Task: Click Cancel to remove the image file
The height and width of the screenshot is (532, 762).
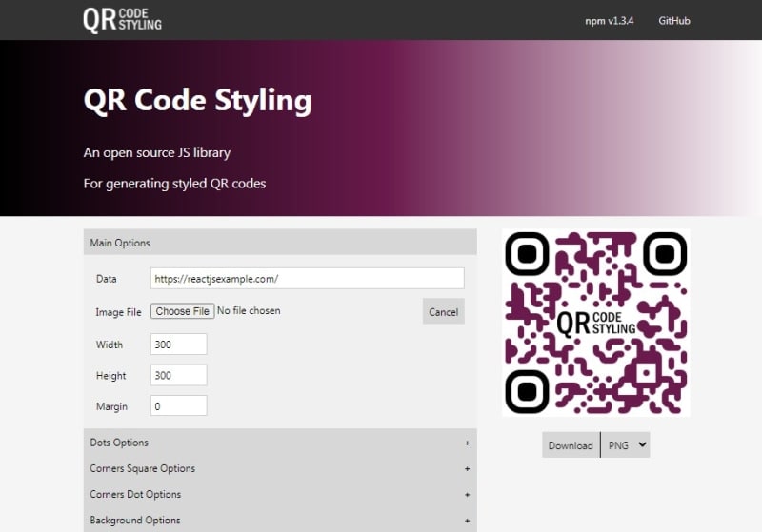Action: click(443, 311)
